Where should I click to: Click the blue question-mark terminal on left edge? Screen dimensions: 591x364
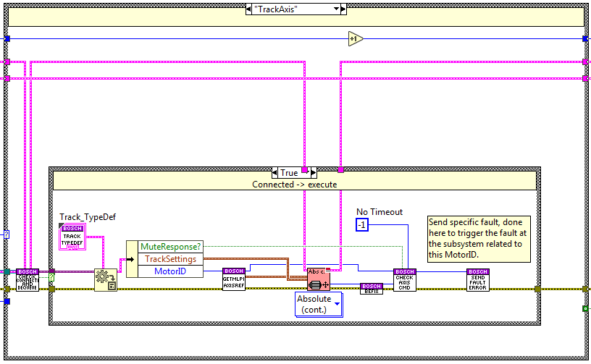click(x=7, y=234)
